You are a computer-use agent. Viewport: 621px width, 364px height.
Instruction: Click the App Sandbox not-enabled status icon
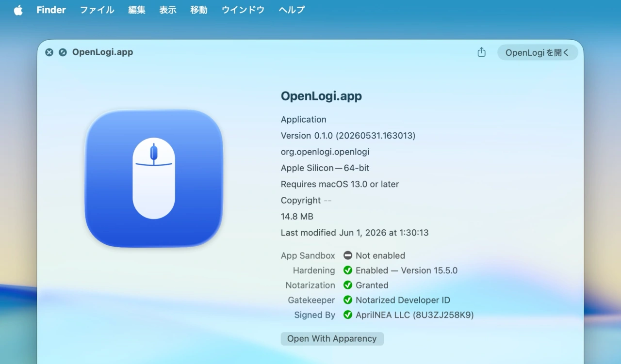coord(348,255)
